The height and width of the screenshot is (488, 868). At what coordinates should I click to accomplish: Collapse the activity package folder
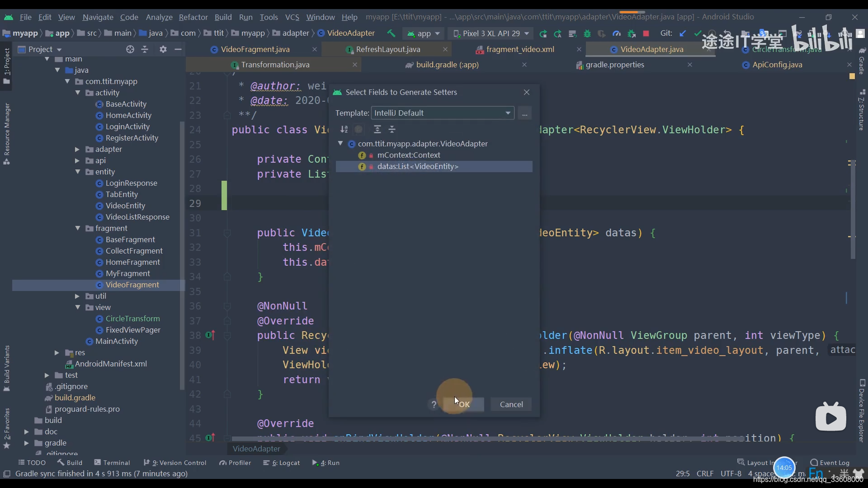coord(77,93)
